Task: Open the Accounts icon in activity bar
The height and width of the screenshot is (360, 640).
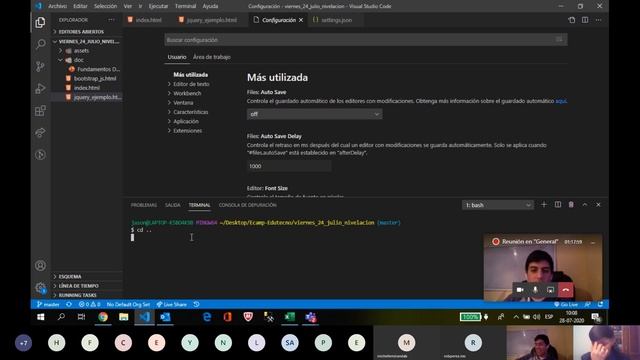Action: pos(40,266)
